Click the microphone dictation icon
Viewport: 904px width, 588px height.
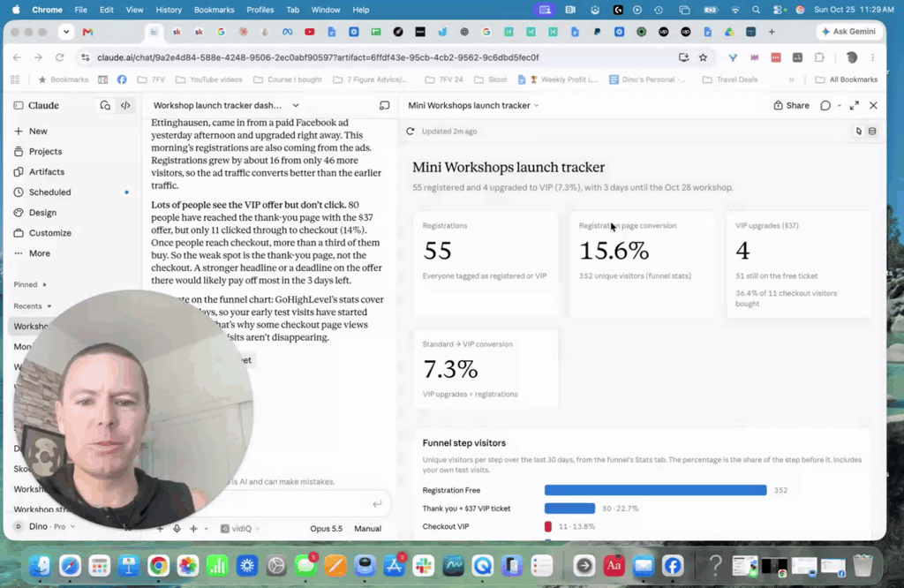(177, 529)
